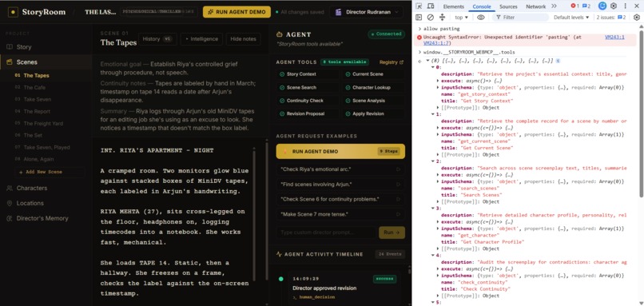Image resolution: width=644 pixels, height=306 pixels.
Task: Open the scene History v1 button
Action: pos(157,39)
